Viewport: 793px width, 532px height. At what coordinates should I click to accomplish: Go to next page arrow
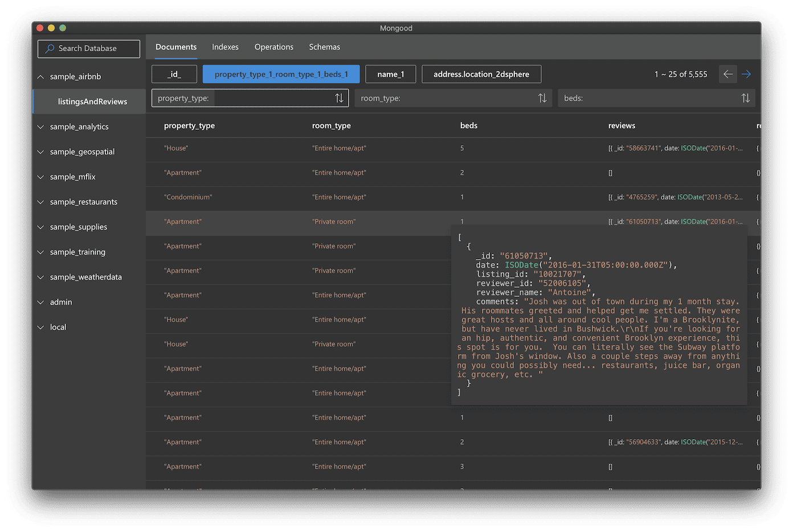[746, 74]
